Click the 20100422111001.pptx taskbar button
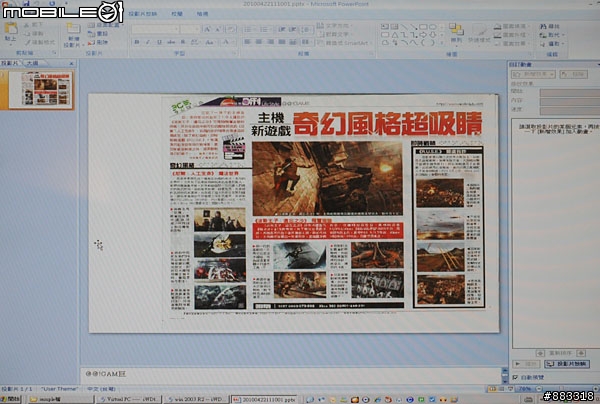Viewport: 600px width, 404px height. tap(264, 399)
